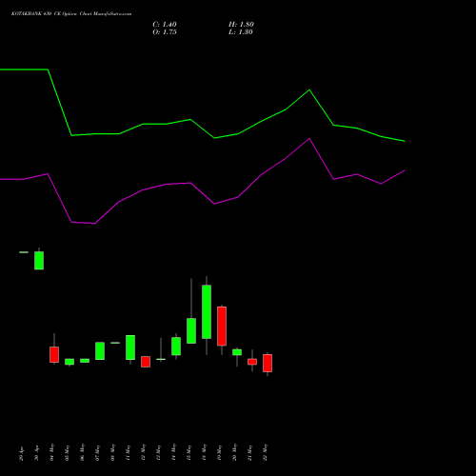The width and height of the screenshot is (476, 476).
Task: Click the '04 May' date label
Action: [51, 452]
